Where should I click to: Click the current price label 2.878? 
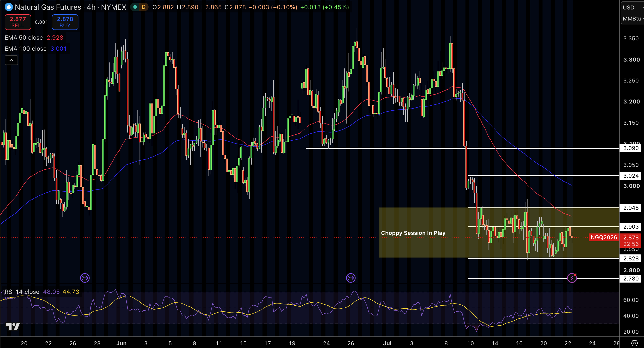pos(631,237)
